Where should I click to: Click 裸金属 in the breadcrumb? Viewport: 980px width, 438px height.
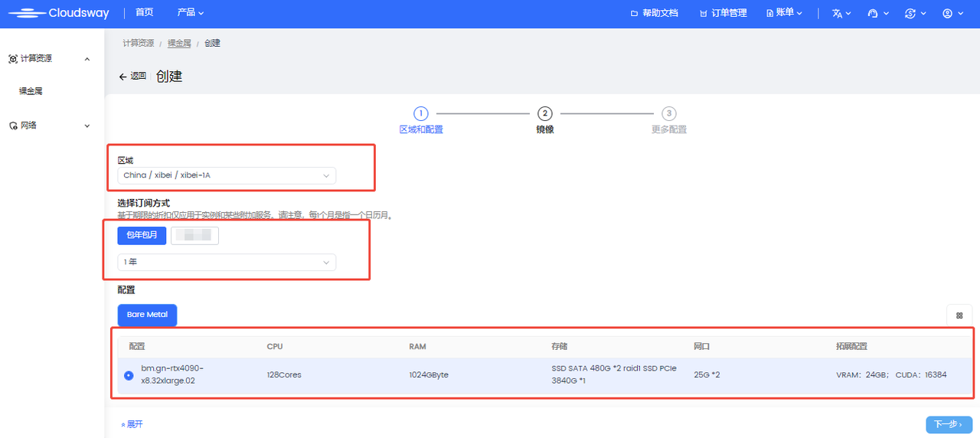tap(179, 44)
